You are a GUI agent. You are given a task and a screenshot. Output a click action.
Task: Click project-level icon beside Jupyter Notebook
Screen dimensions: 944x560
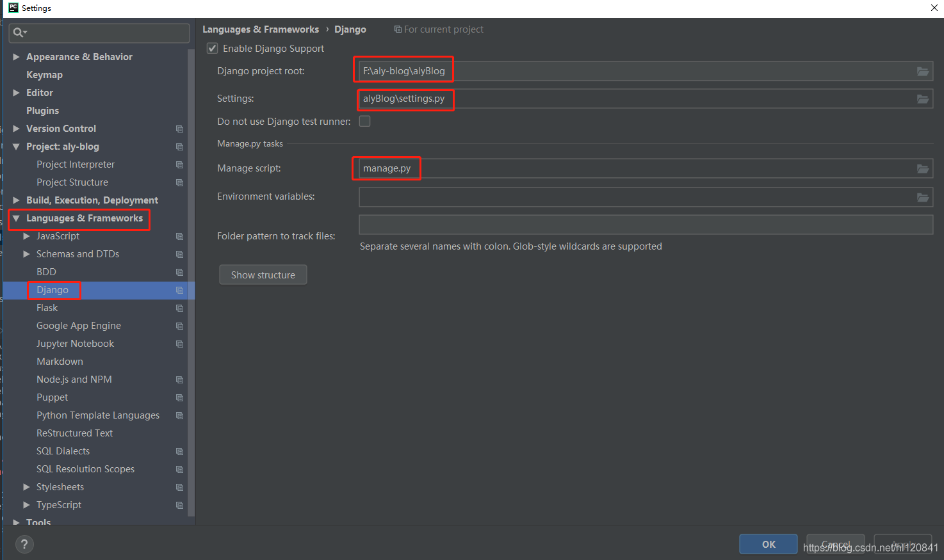180,344
